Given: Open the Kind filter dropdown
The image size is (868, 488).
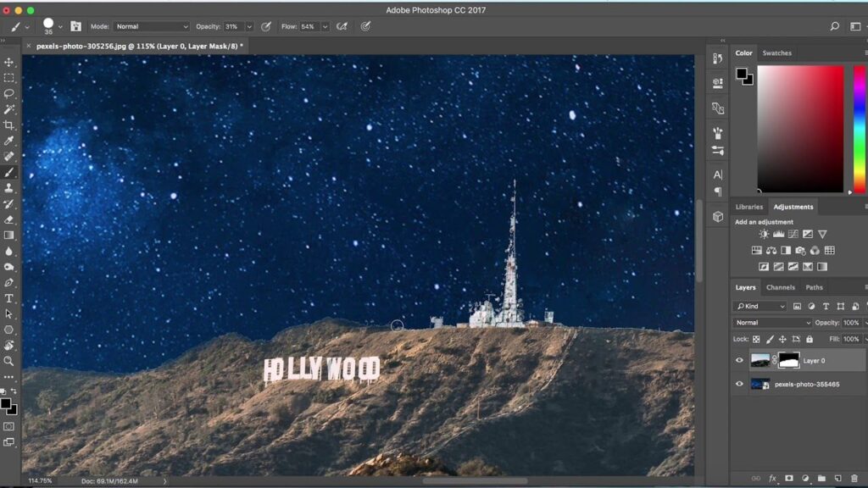Looking at the screenshot, I should (759, 306).
